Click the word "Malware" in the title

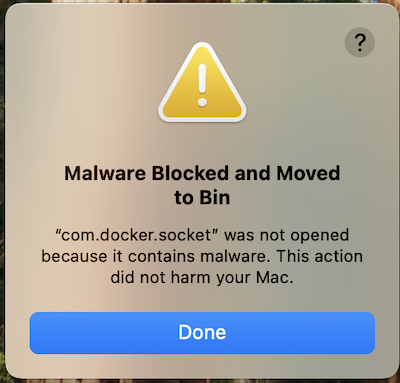pos(105,173)
